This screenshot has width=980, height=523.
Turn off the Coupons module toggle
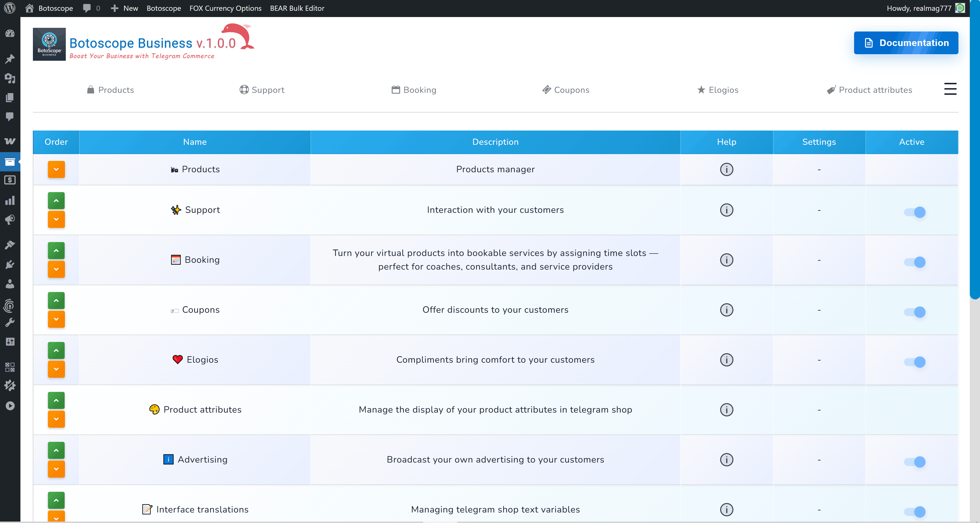click(914, 312)
